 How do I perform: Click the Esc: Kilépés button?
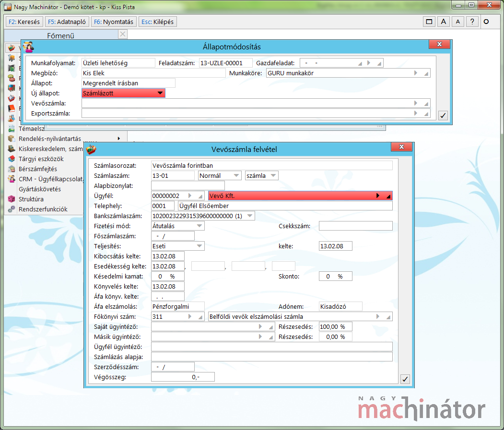157,22
